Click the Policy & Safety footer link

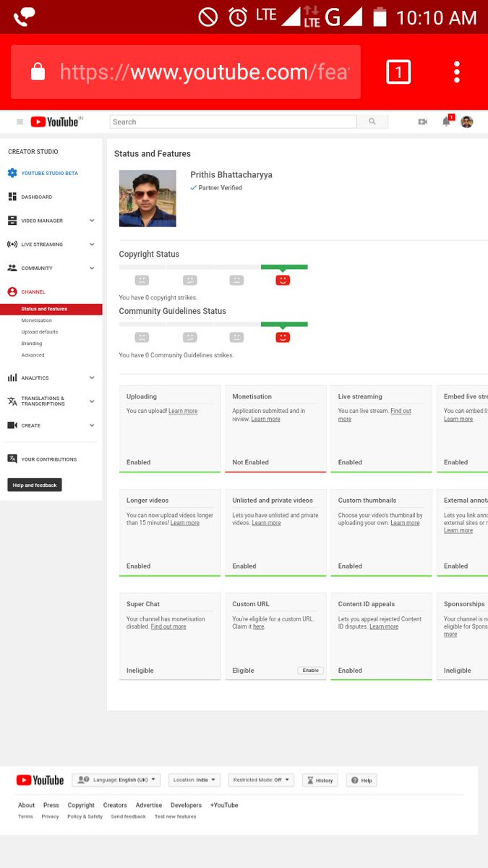coord(85,817)
